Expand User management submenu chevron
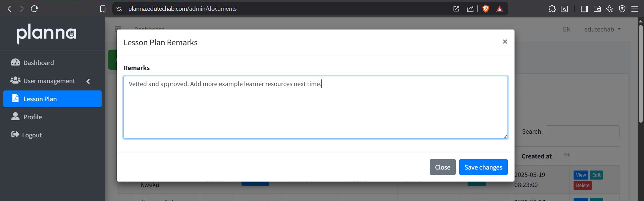Image resolution: width=644 pixels, height=201 pixels. 88,81
